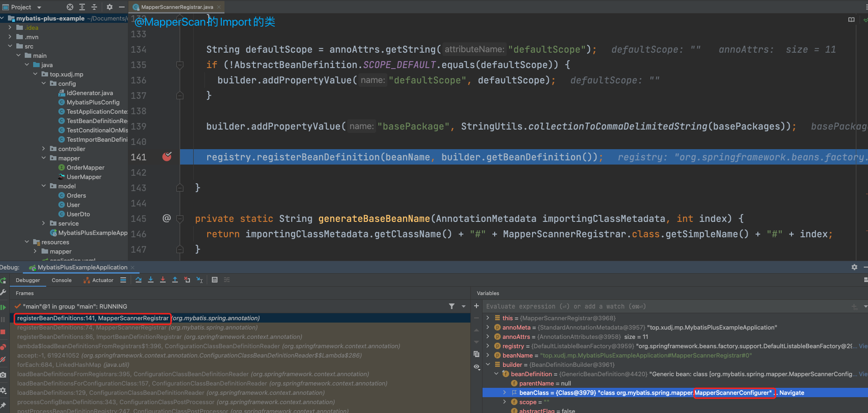Click Navigate link on beanClass row
Screen dimensions: 868x413
click(791, 392)
